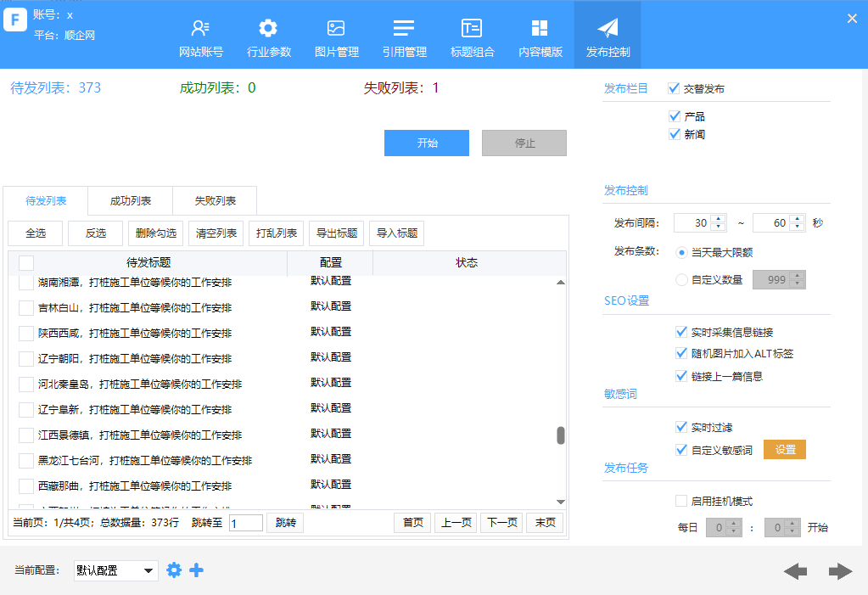Switch to the 成功列表 tab
Viewport: 868px width, 595px height.
pos(129,200)
